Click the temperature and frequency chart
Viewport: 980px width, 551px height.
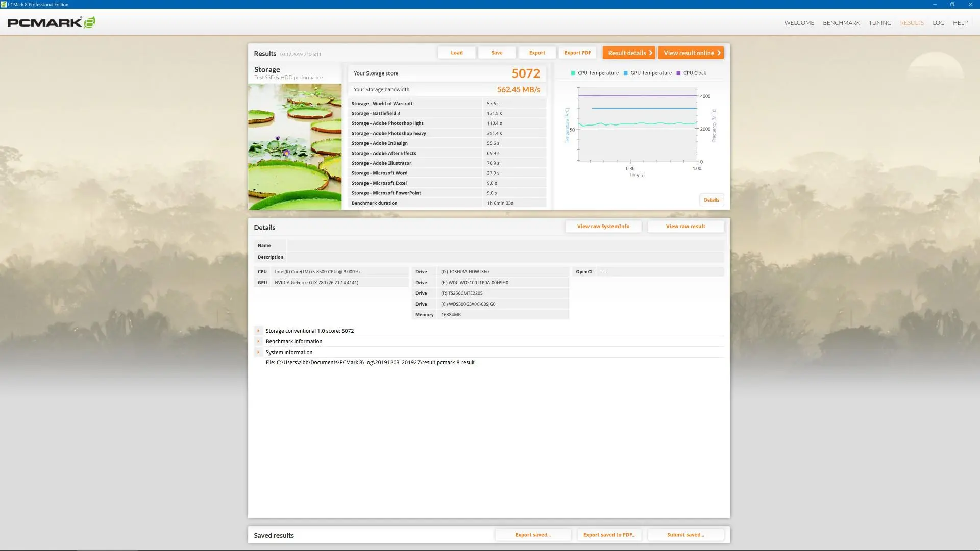(638, 124)
